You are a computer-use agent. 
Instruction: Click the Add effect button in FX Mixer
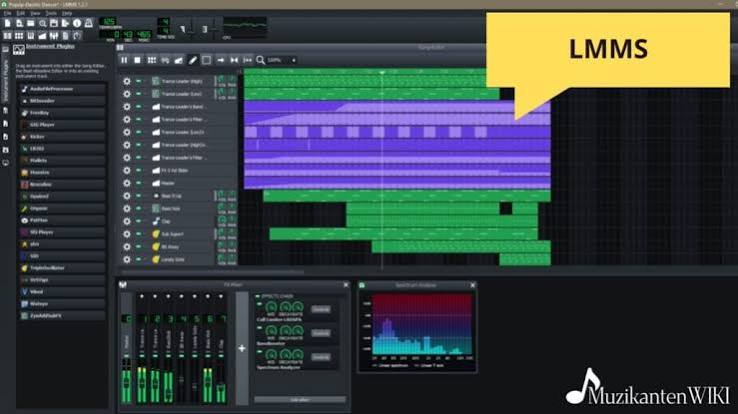click(300, 400)
